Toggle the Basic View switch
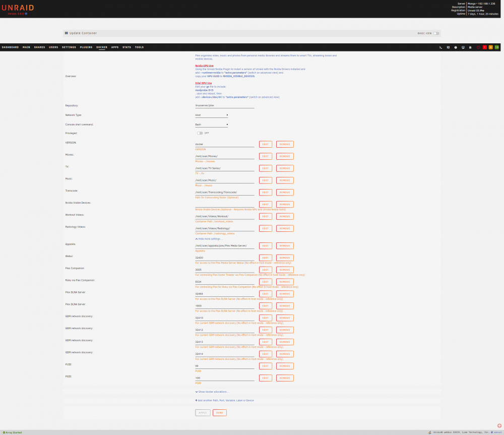This screenshot has height=435, width=504. [x=436, y=33]
